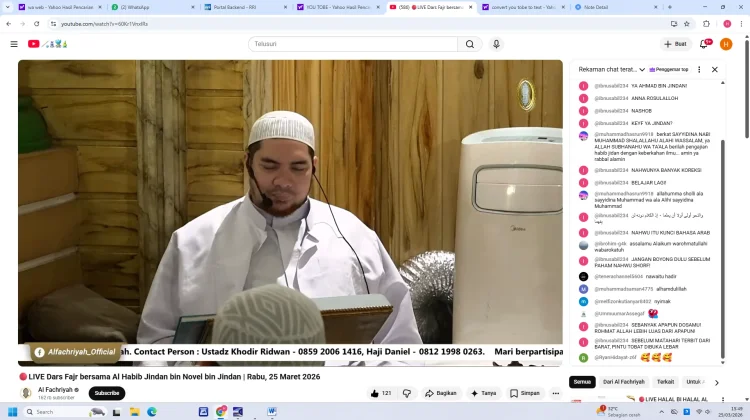Open YouTube notifications bell
The height and width of the screenshot is (420, 750).
click(x=704, y=44)
